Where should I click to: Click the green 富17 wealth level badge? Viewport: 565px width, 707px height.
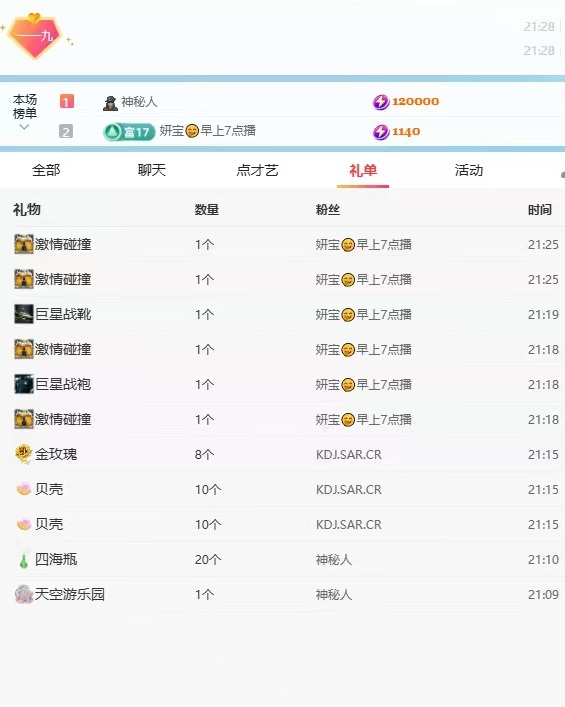tap(129, 132)
